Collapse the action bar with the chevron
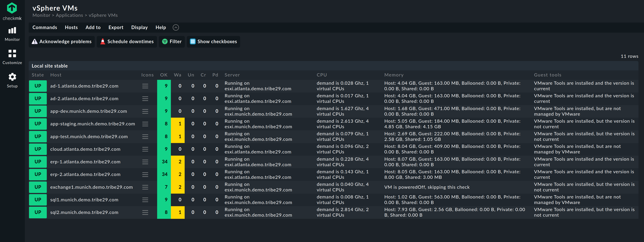Viewport: 644px width, 242px height. [x=176, y=28]
